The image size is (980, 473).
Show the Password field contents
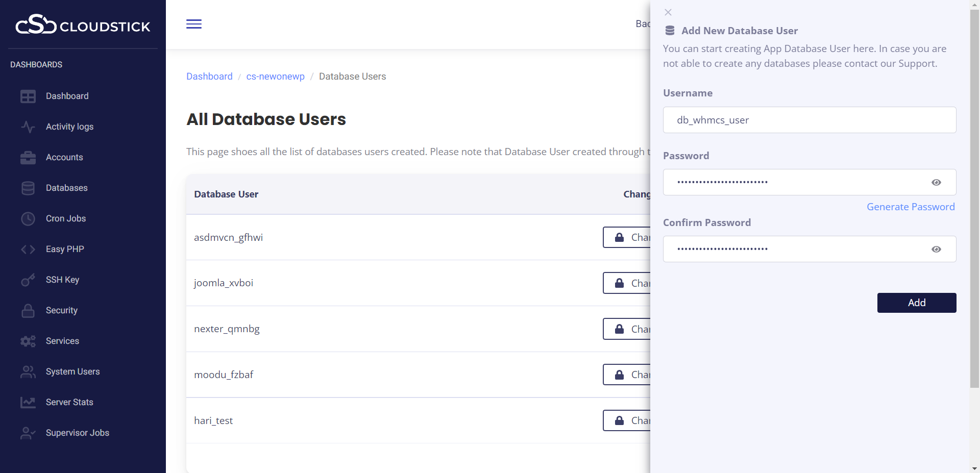point(936,183)
